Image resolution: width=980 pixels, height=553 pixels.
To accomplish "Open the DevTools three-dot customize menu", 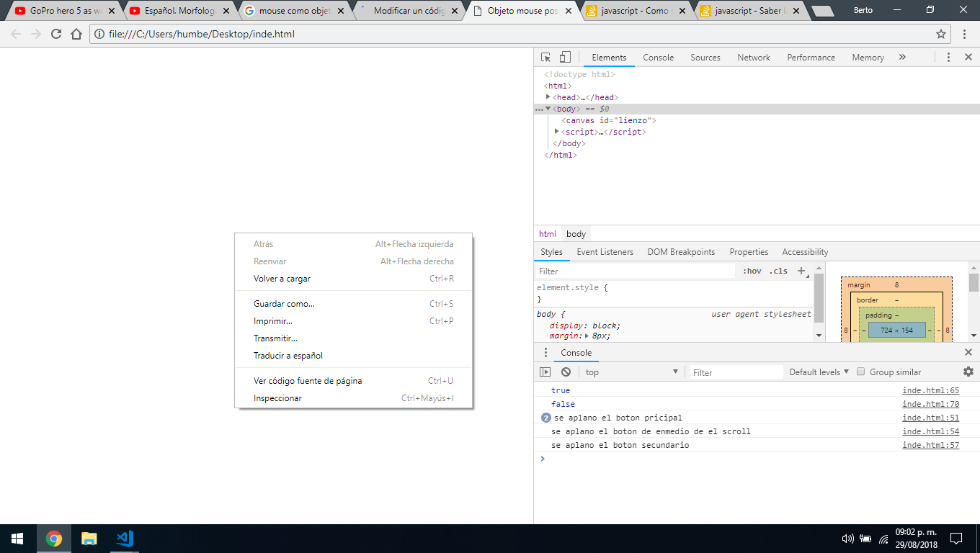I will (x=948, y=58).
